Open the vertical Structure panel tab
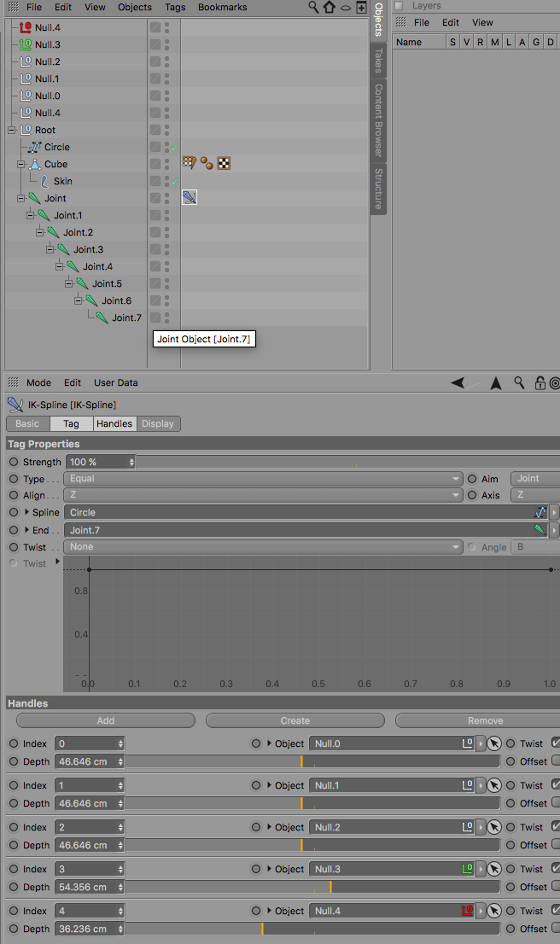Viewport: 560px width, 944px height. 378,189
